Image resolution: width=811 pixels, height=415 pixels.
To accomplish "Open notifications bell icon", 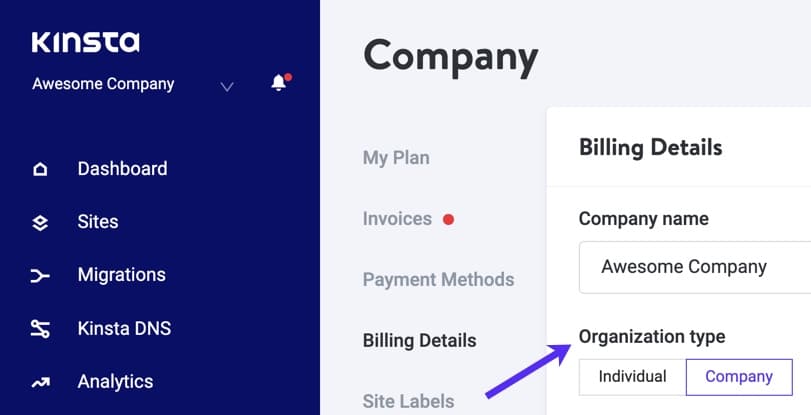I will point(280,82).
